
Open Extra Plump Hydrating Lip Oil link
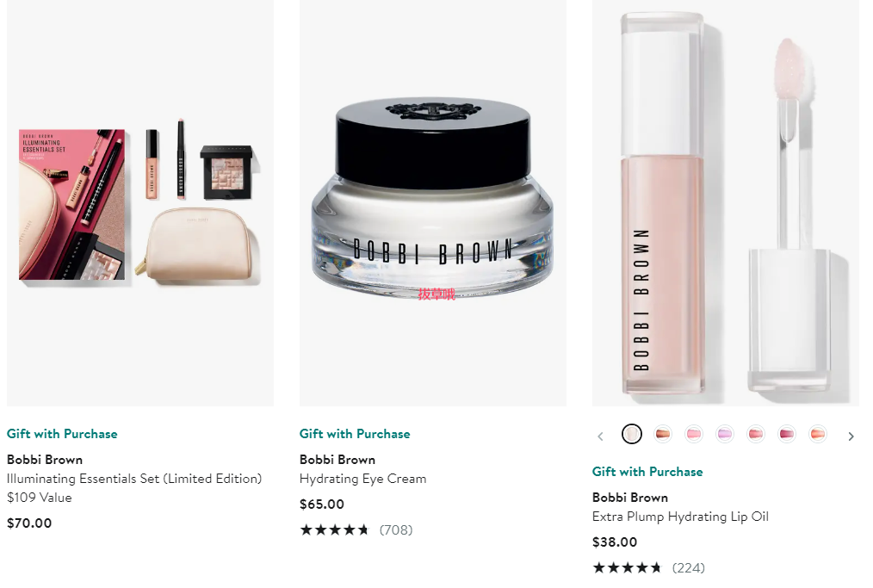pos(680,517)
